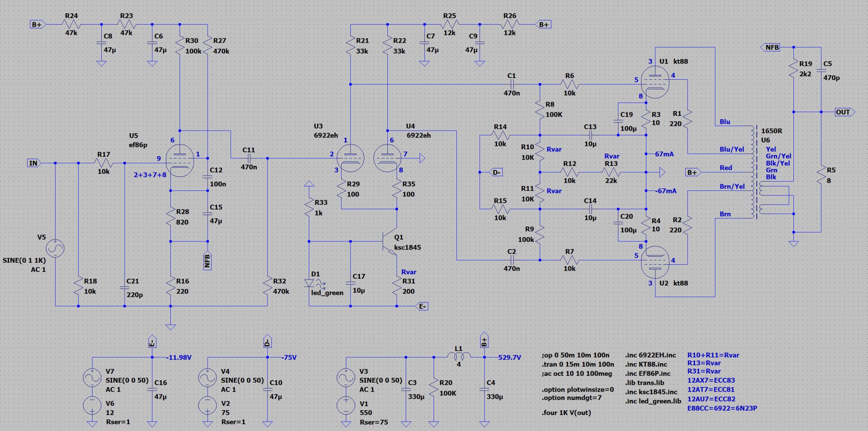Image resolution: width=868 pixels, height=431 pixels.
Task: Select the R5 8 ohm load resistor
Action: pyautogui.click(x=821, y=175)
